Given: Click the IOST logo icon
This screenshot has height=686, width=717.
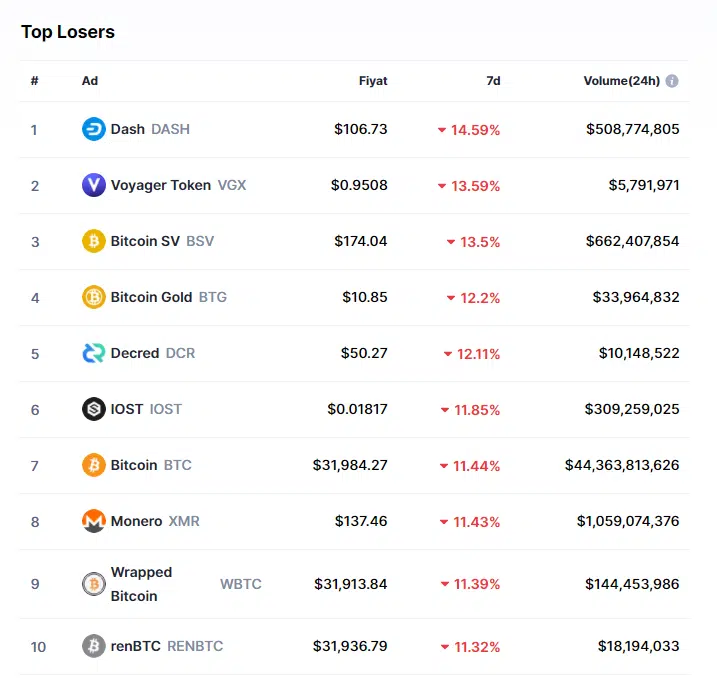Looking at the screenshot, I should click(93, 409).
